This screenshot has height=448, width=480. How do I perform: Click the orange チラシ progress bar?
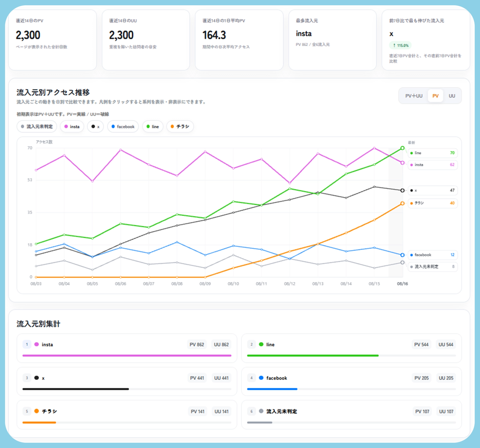pos(39,422)
